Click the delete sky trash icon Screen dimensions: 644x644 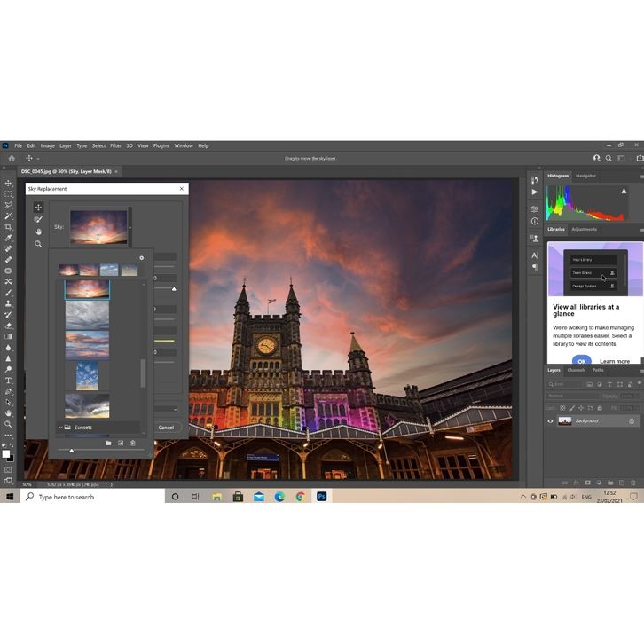coord(133,443)
